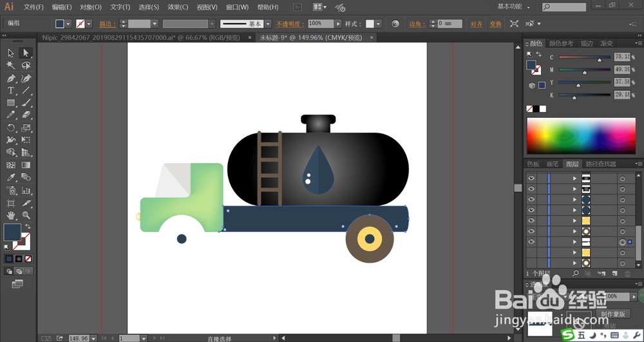Select the black arrow Selection tool
The image size is (644, 342).
point(11,53)
